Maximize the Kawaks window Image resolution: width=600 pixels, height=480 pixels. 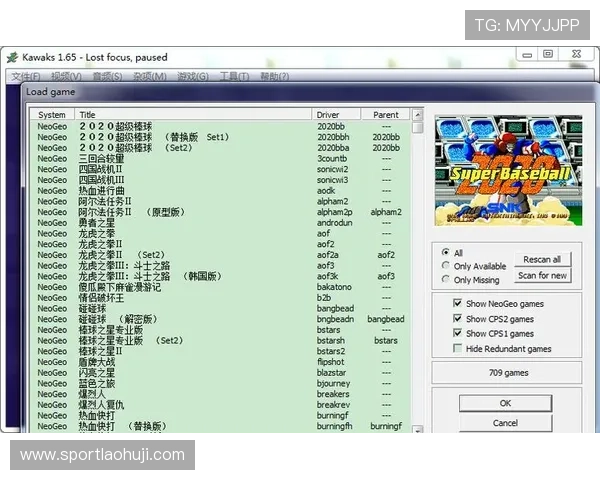click(x=548, y=54)
